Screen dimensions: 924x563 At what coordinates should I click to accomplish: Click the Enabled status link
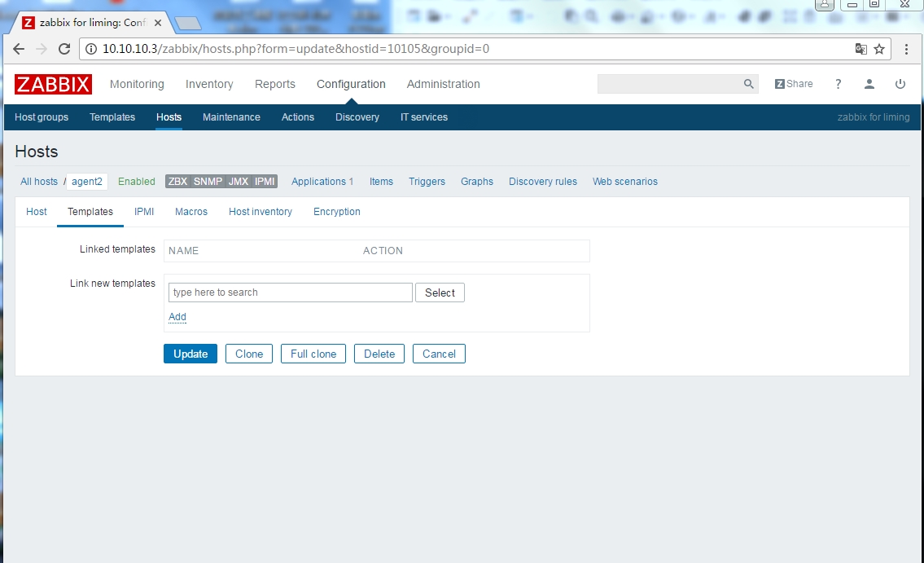(137, 182)
